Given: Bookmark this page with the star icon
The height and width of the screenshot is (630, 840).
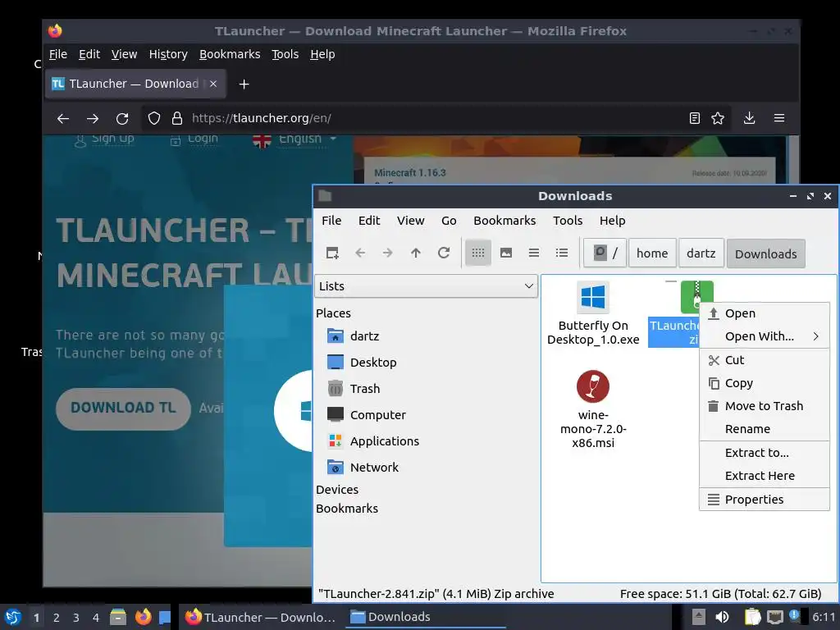Looking at the screenshot, I should click(718, 118).
